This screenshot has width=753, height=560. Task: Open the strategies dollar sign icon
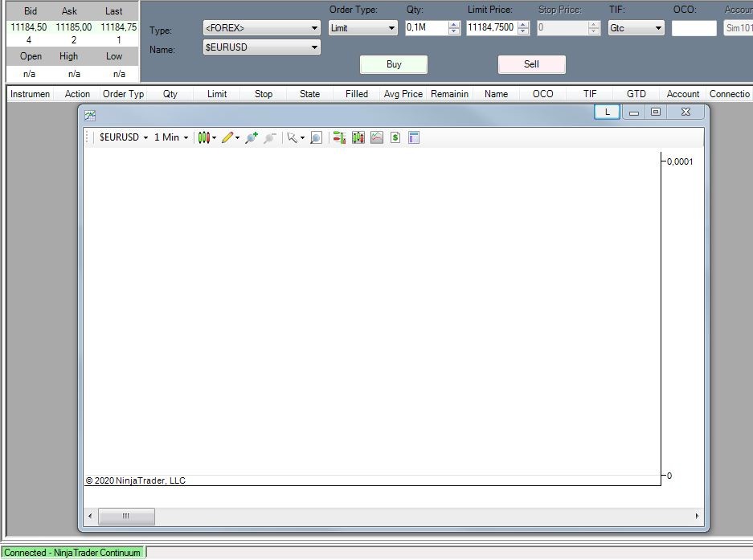point(395,138)
